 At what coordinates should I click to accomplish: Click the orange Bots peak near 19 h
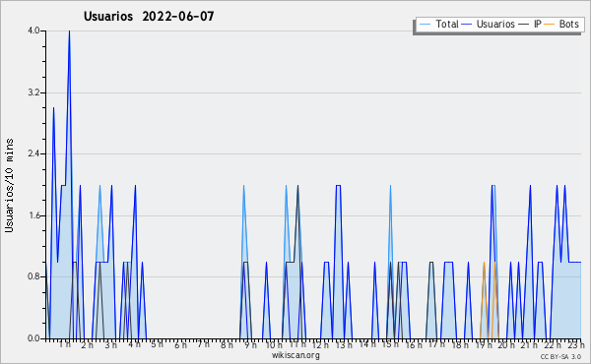tap(484, 263)
